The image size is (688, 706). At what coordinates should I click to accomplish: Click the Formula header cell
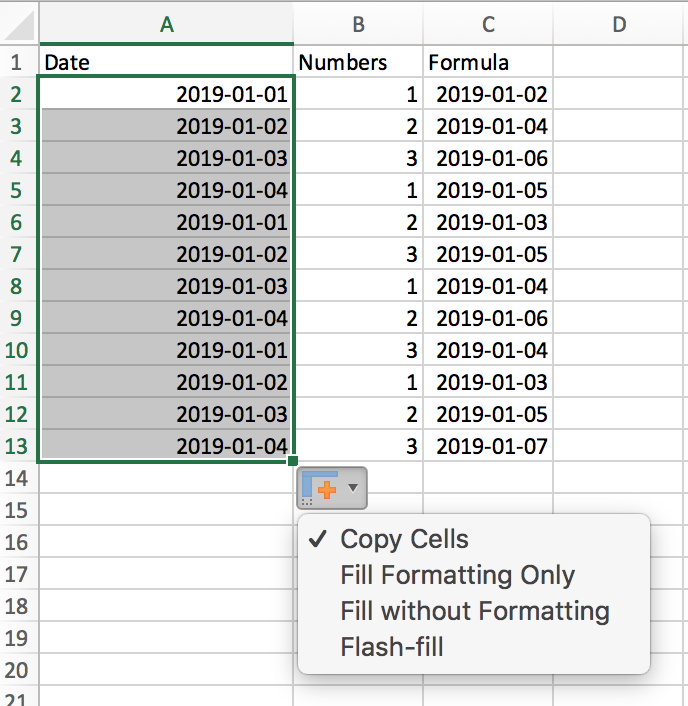pyautogui.click(x=488, y=62)
